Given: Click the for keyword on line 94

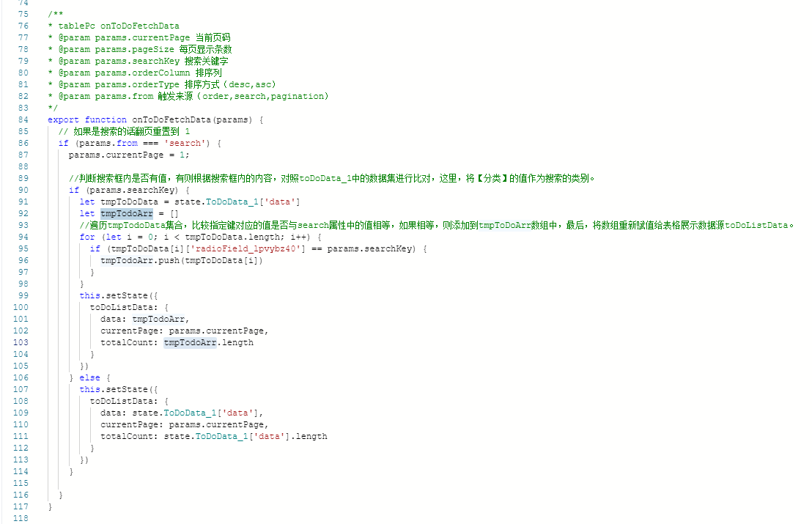Looking at the screenshot, I should (x=87, y=237).
